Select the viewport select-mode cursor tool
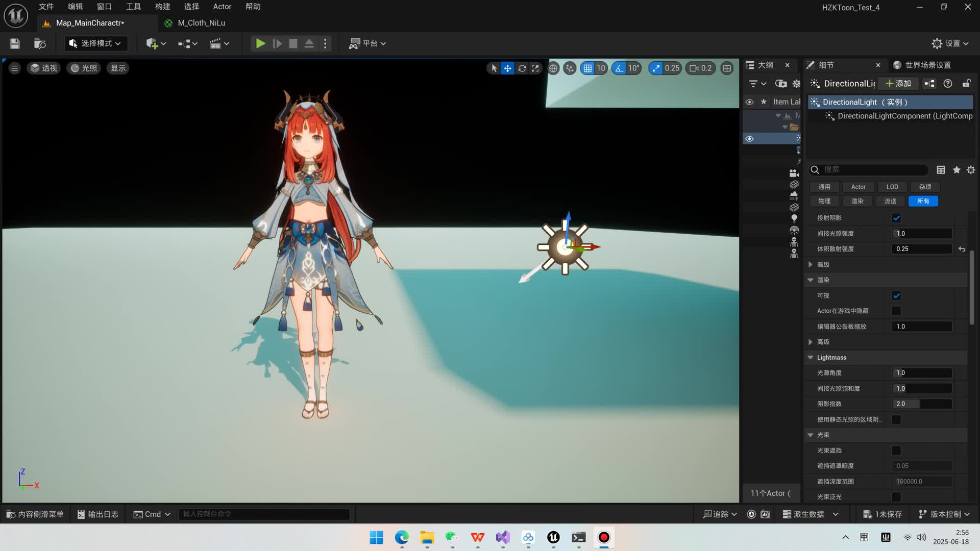This screenshot has height=551, width=980. [x=494, y=68]
